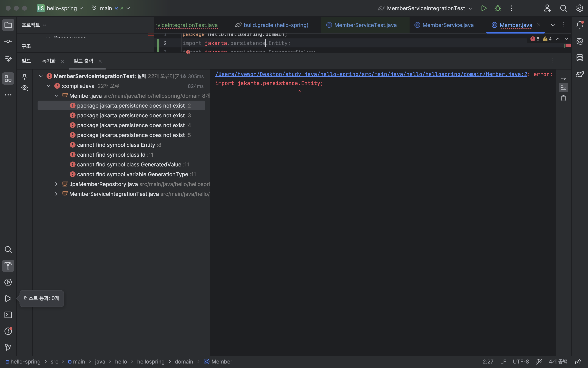Open the Services tool window icon
The image size is (588, 368).
click(8, 282)
